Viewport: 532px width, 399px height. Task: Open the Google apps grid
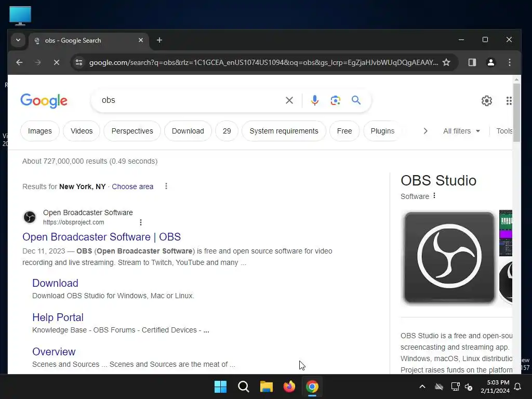pyautogui.click(x=509, y=101)
